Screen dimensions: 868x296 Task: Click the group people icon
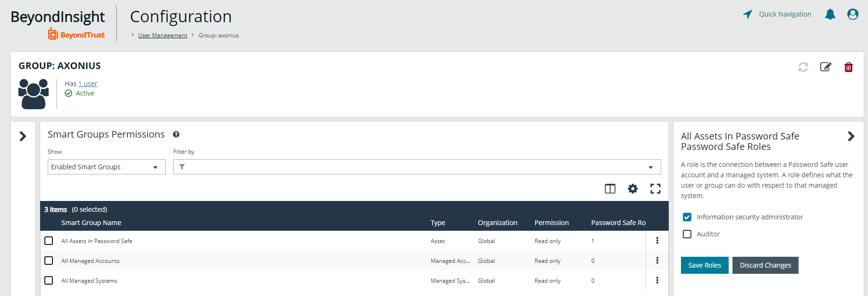tap(34, 94)
